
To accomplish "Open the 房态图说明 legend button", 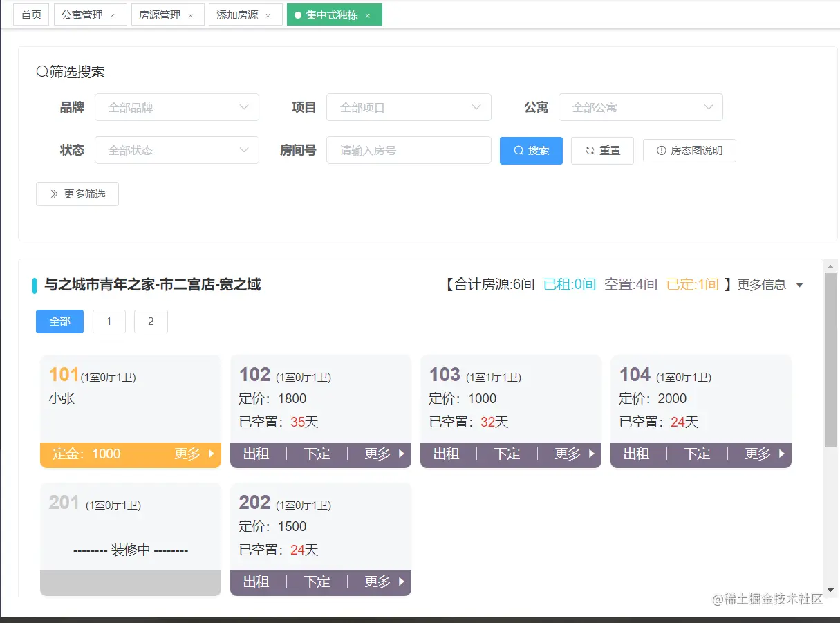I will point(689,151).
